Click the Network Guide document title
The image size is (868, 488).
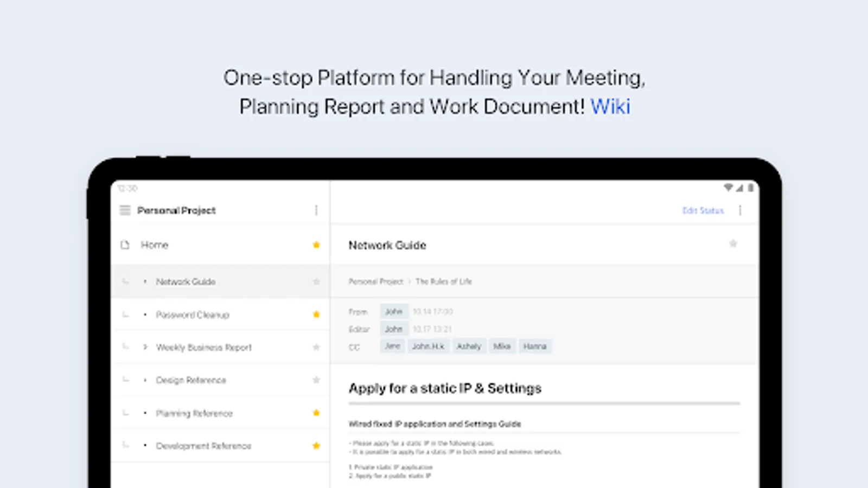coord(387,245)
